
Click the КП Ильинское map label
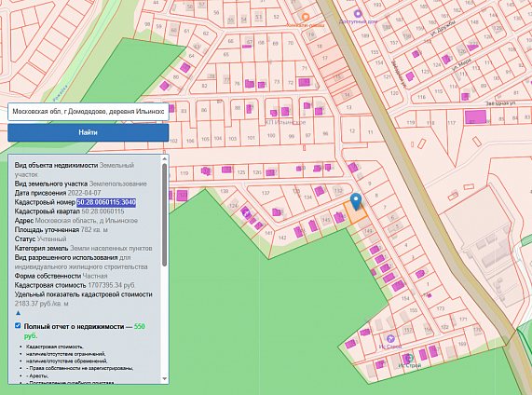(285, 122)
